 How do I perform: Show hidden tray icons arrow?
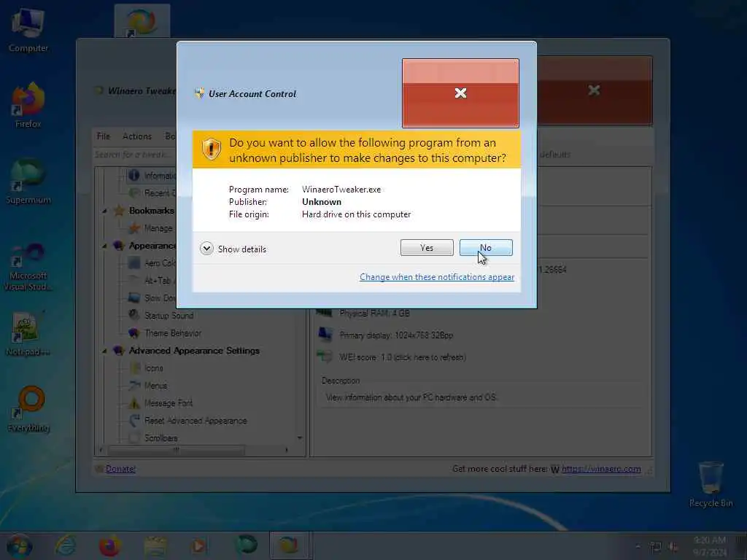pyautogui.click(x=638, y=547)
